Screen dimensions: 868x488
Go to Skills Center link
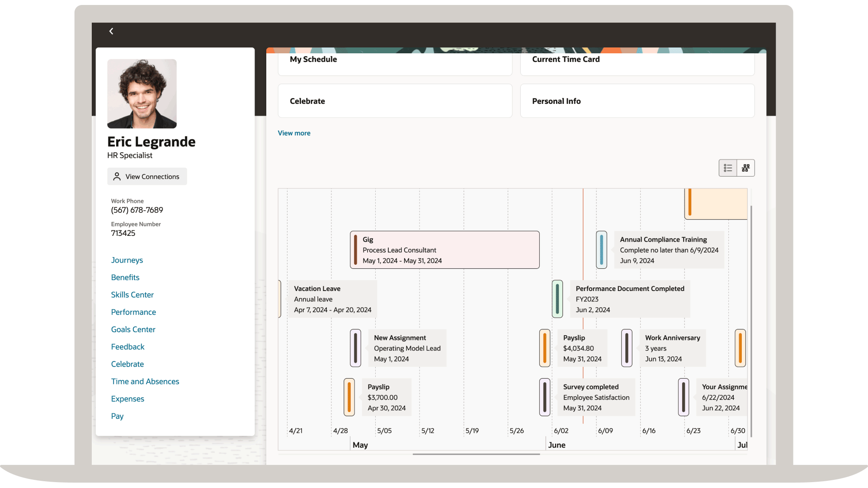tap(132, 295)
